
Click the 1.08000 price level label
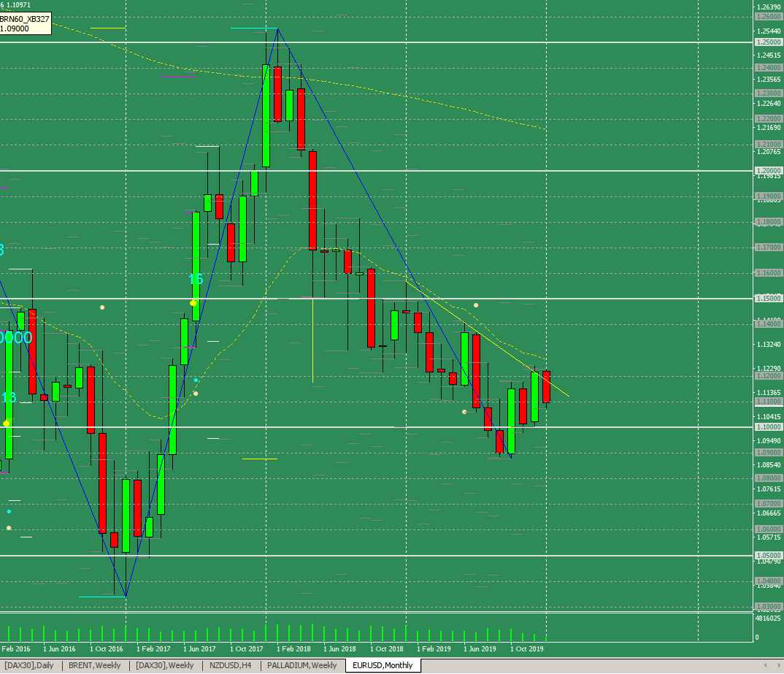[x=769, y=478]
